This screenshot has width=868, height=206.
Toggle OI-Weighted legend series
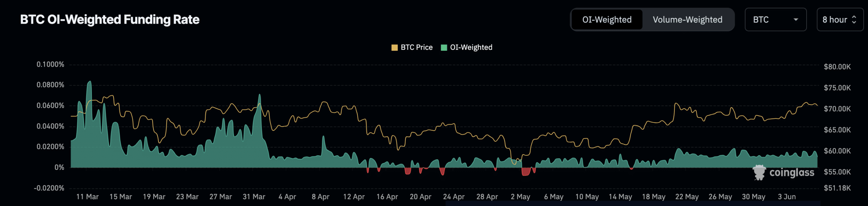467,47
